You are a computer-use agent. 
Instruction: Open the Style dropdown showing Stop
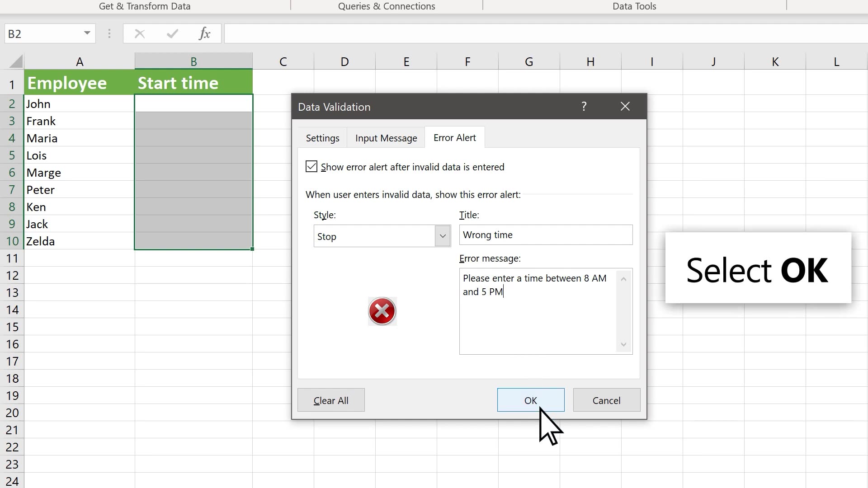point(443,235)
